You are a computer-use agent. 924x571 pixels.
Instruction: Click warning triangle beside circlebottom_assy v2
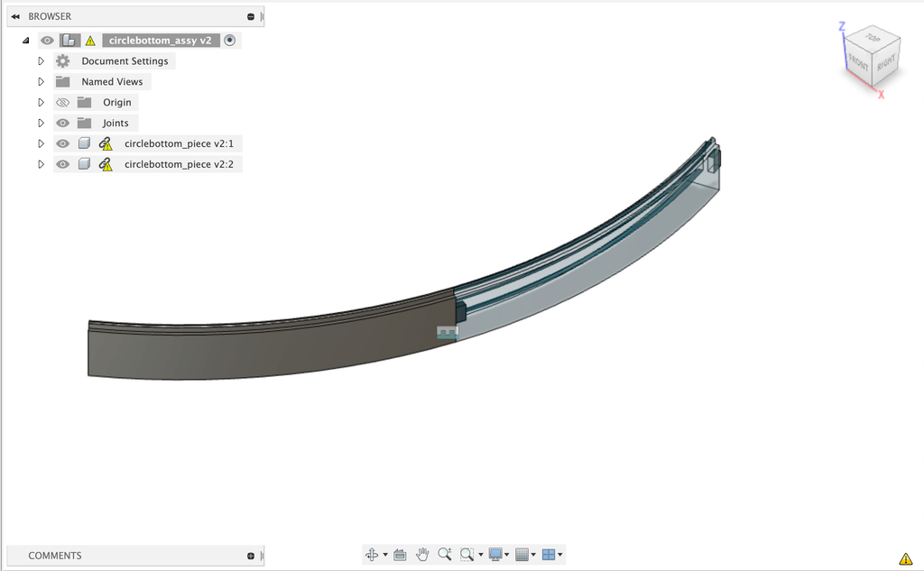point(90,41)
